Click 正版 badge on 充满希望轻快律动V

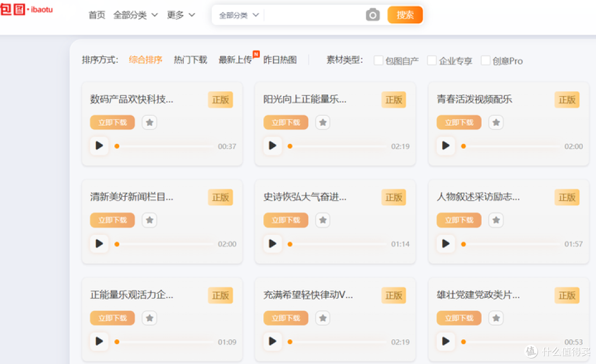pos(394,295)
